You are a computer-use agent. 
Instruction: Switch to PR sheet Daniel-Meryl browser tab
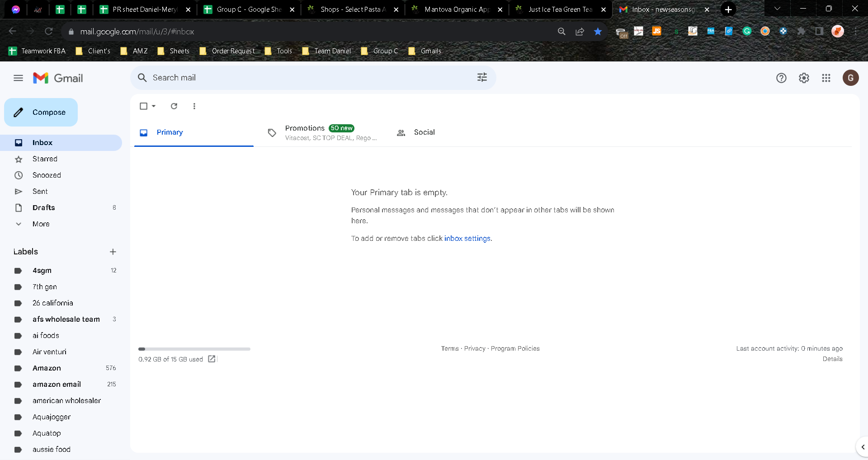146,9
